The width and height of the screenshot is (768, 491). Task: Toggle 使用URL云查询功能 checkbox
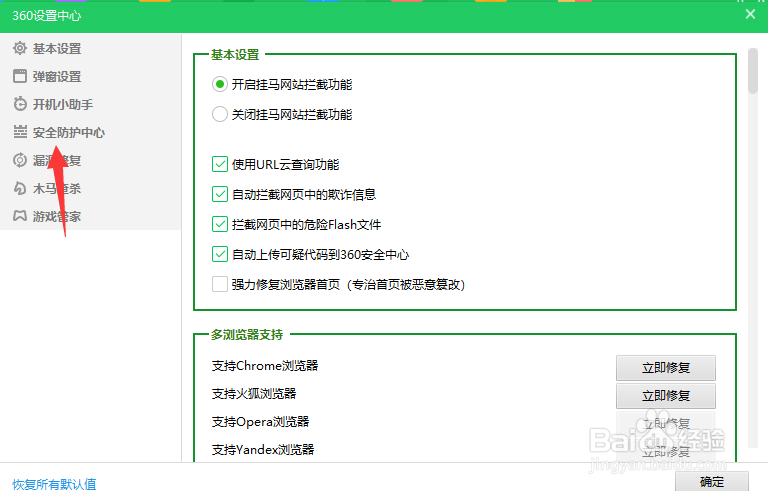pyautogui.click(x=220, y=164)
